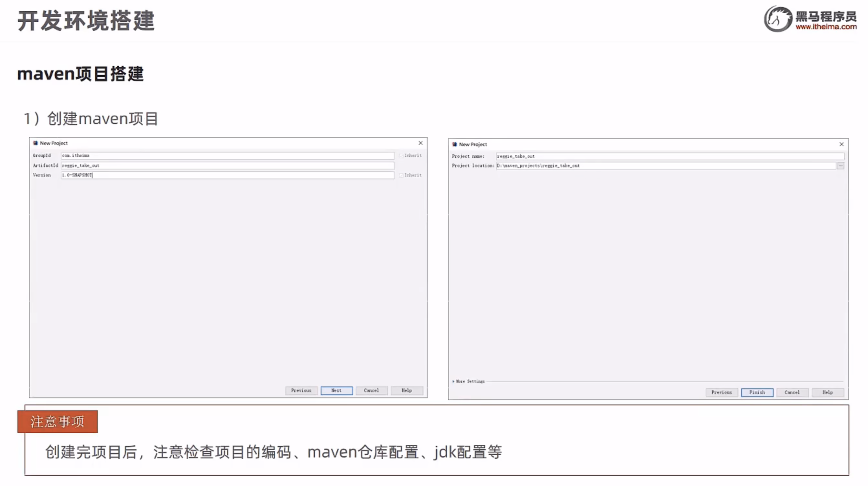Toggle Inherit checkbox next to GroupId
The image size is (868, 486).
[x=401, y=156]
